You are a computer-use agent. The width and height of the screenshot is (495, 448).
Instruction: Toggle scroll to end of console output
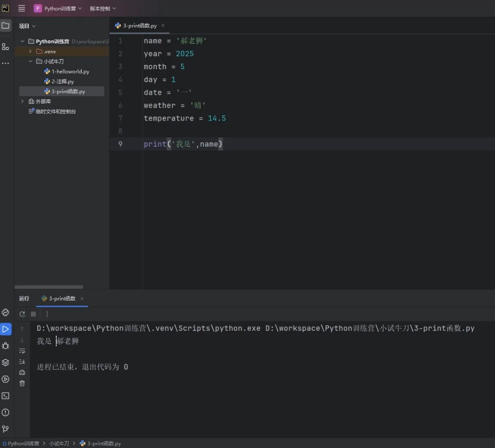click(x=22, y=361)
